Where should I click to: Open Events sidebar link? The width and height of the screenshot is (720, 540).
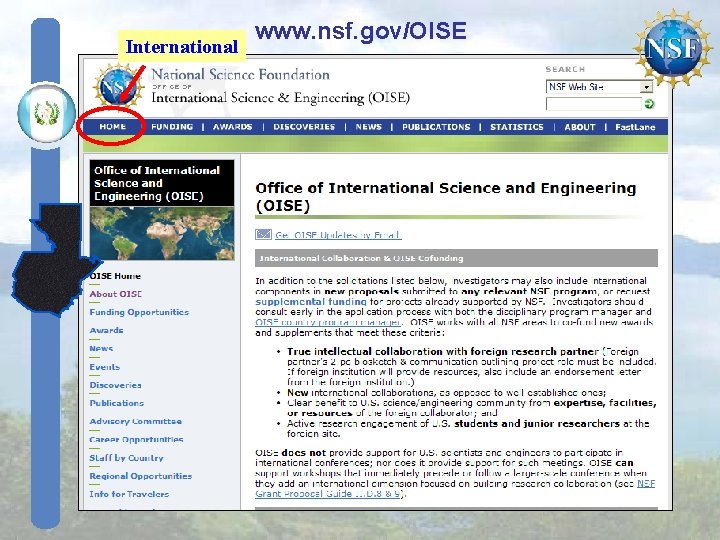pos(105,367)
